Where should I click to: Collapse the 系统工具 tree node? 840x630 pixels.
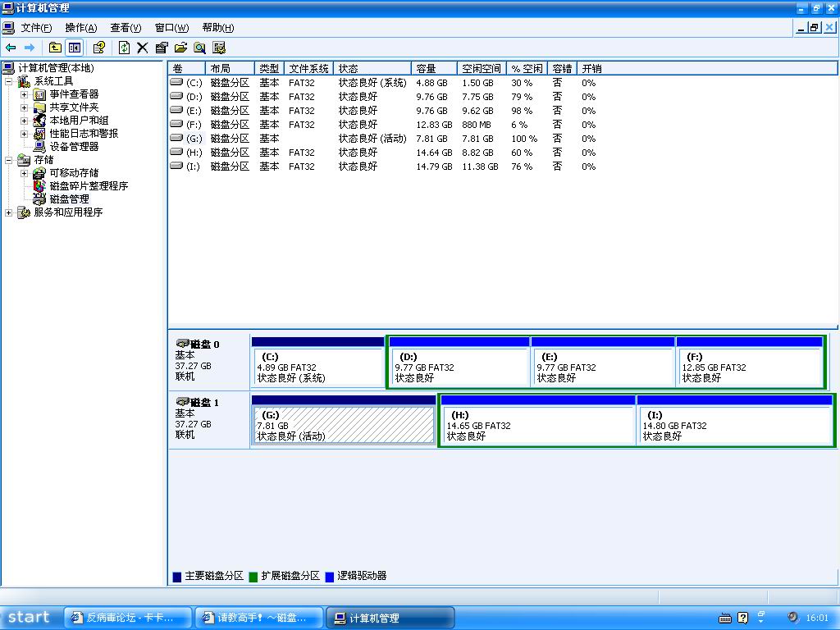tap(9, 81)
